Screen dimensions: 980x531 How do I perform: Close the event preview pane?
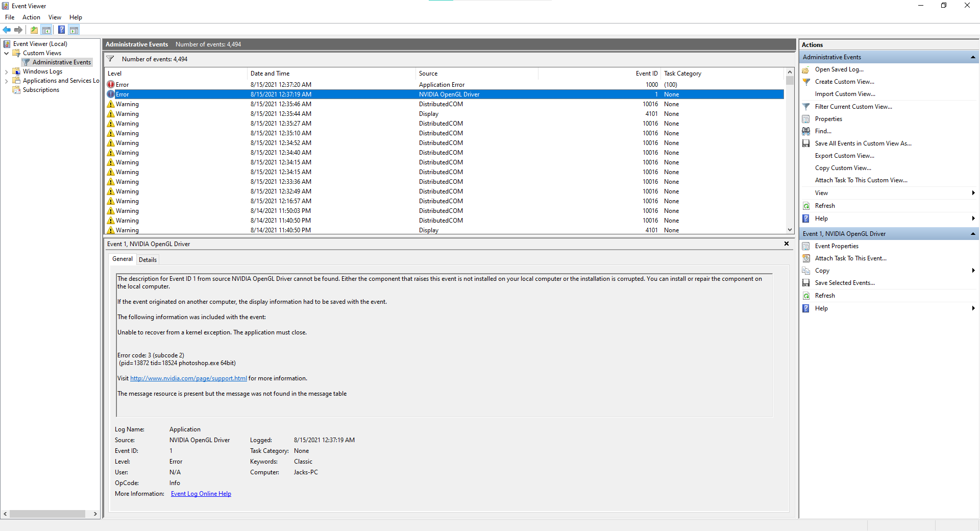[787, 244]
